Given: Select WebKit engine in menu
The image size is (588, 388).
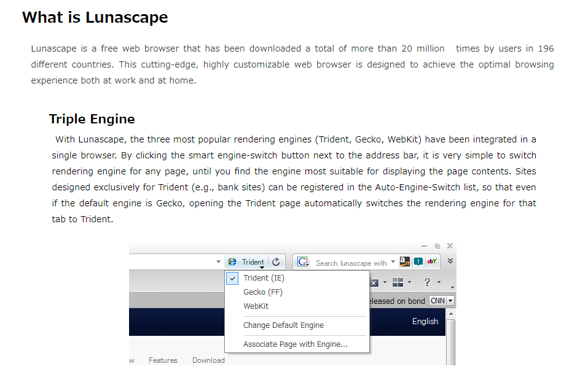Looking at the screenshot, I should [x=297, y=306].
